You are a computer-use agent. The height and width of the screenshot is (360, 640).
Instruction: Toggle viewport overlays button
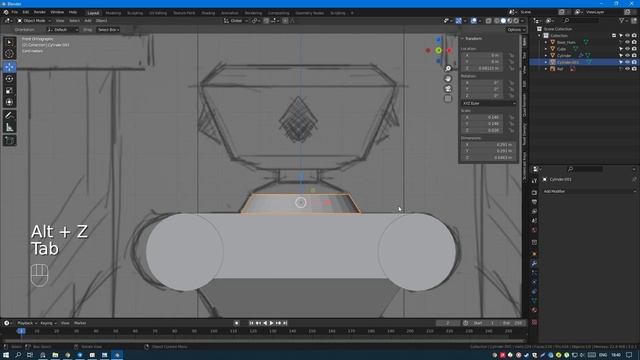tap(473, 21)
